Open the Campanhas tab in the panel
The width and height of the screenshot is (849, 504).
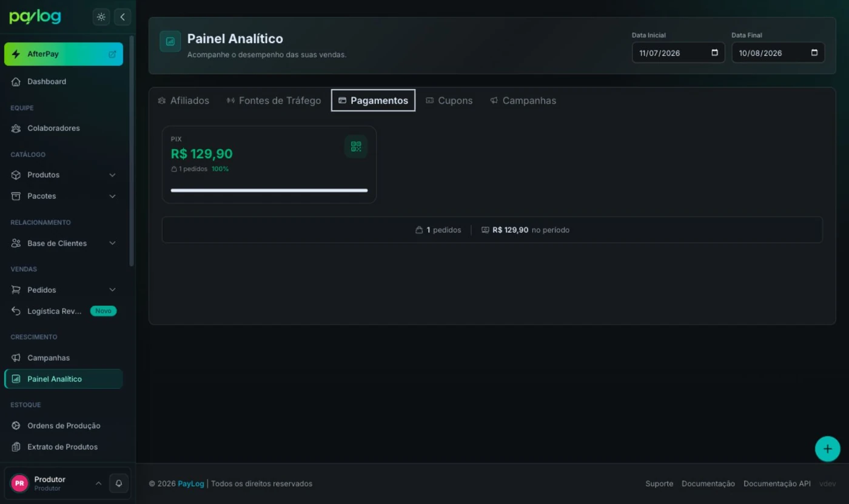523,101
